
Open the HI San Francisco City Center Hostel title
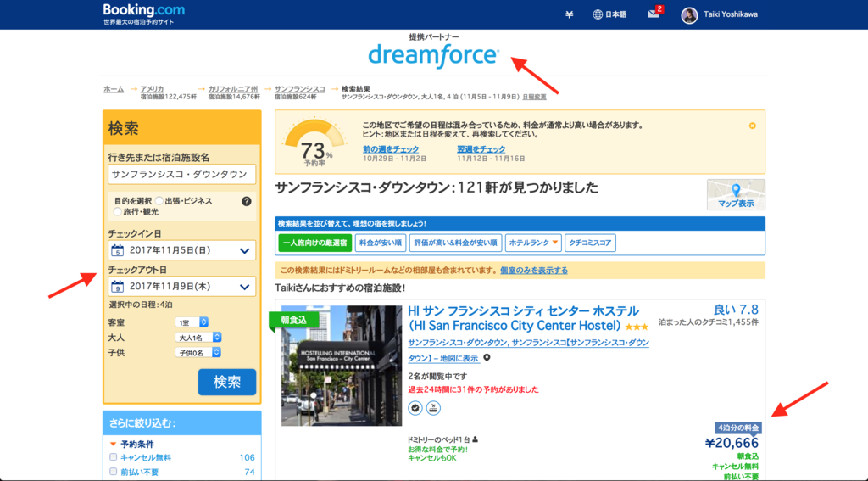pos(523,318)
